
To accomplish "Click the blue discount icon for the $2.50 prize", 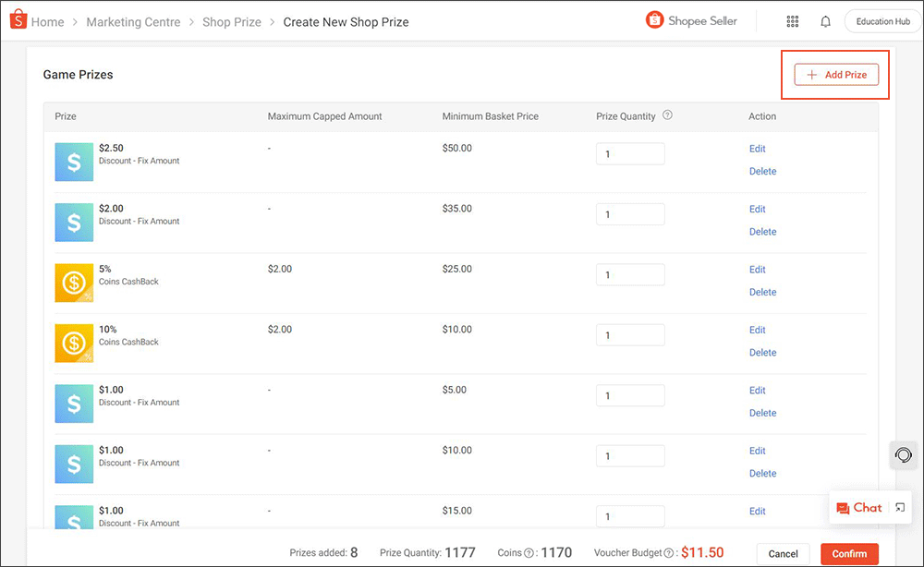I will click(74, 162).
